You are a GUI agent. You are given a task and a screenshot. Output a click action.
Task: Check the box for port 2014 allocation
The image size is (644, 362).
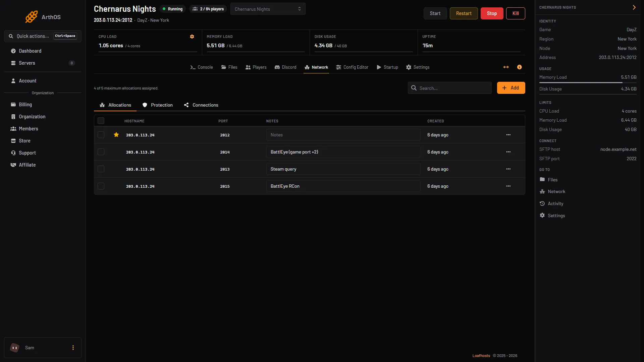[x=101, y=152]
